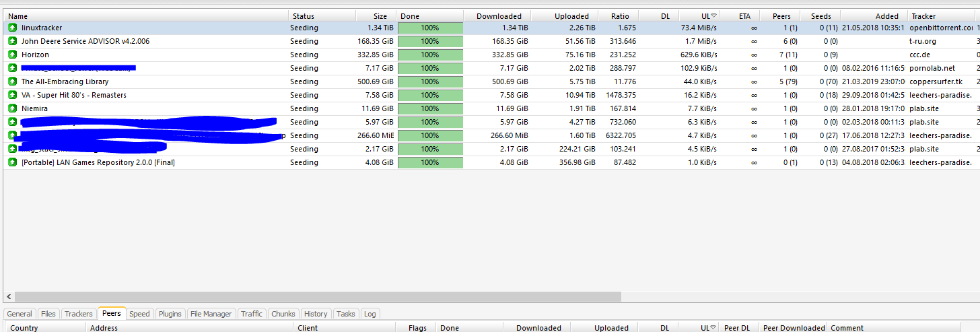Select the Peers tab
The image size is (980, 332).
112,313
